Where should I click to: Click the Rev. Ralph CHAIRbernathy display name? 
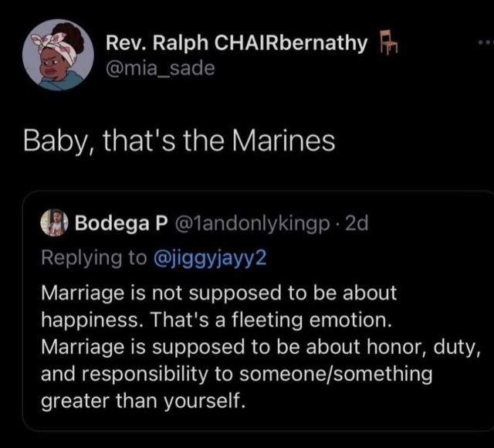(236, 43)
